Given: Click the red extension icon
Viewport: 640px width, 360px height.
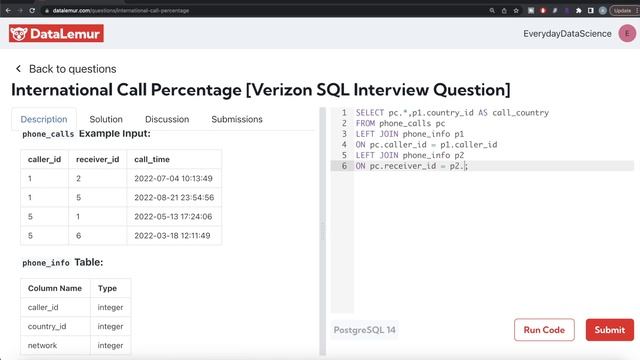Looking at the screenshot, I should pyautogui.click(x=543, y=11).
